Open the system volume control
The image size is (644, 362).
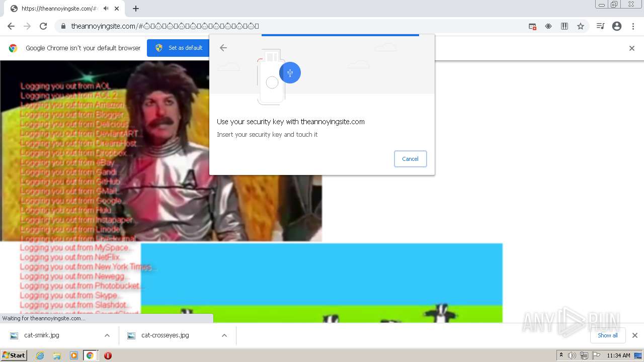pos(572,355)
